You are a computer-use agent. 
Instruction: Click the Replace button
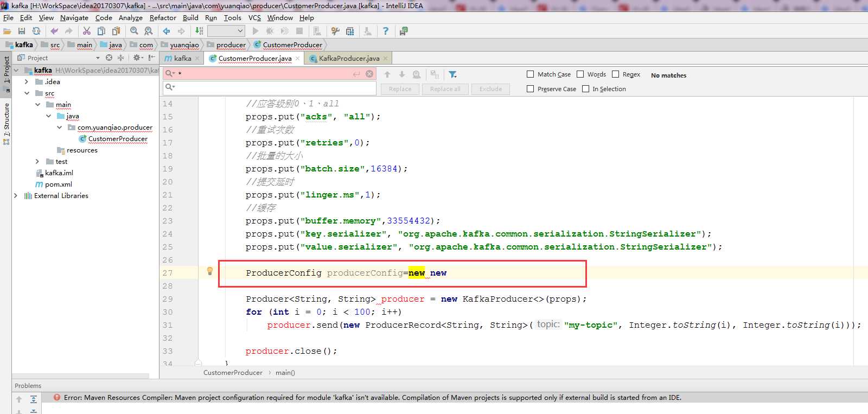400,89
